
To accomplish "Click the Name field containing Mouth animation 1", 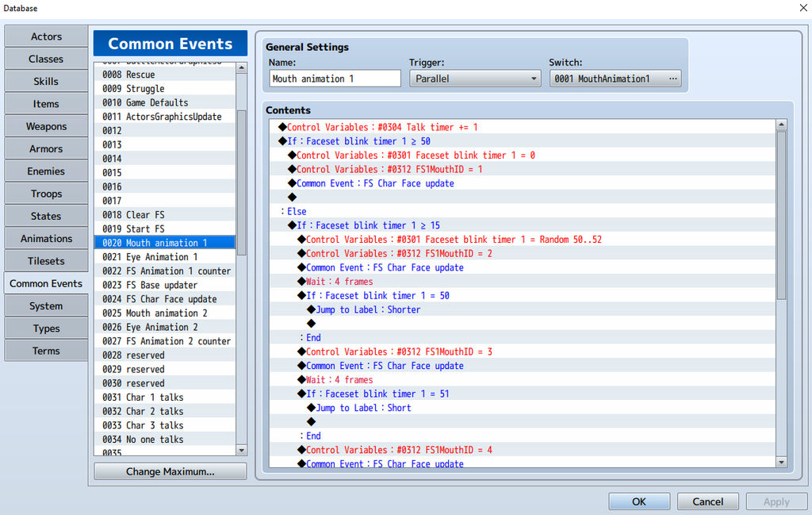I will click(335, 79).
